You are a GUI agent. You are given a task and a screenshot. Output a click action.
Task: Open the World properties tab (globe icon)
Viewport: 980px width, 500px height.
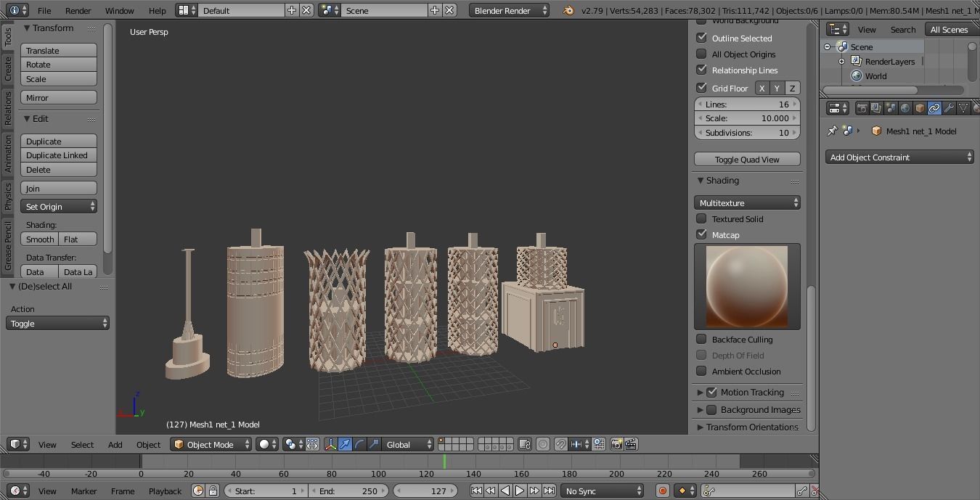(x=905, y=108)
